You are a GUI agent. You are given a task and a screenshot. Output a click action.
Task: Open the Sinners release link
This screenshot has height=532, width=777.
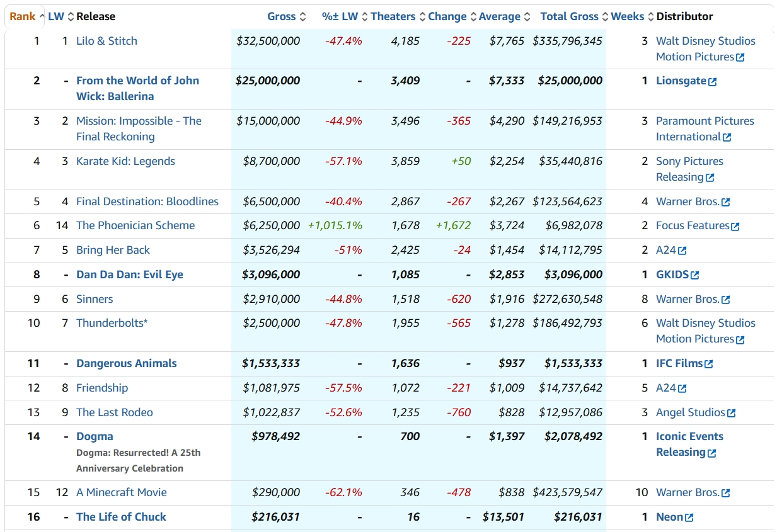pyautogui.click(x=95, y=299)
